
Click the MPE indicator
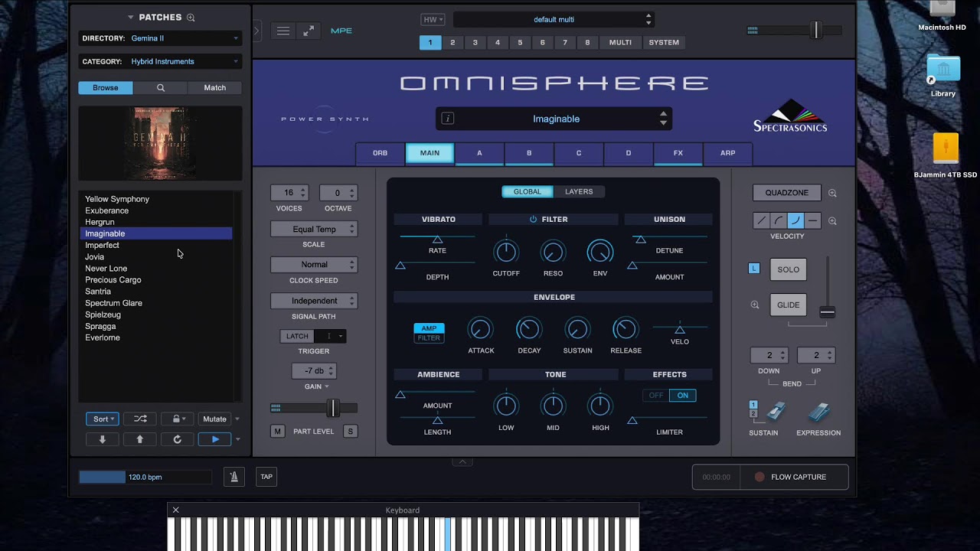[341, 31]
